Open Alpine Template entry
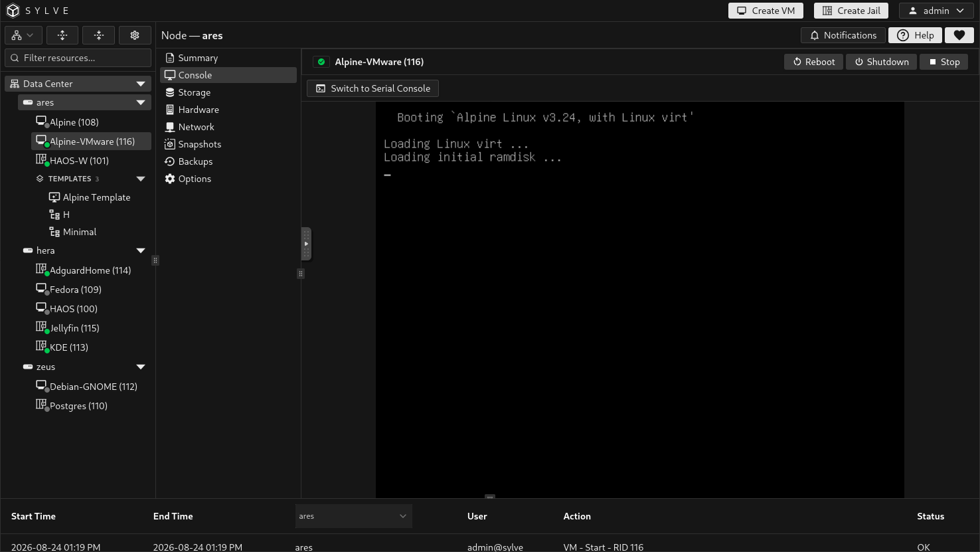 coord(96,197)
